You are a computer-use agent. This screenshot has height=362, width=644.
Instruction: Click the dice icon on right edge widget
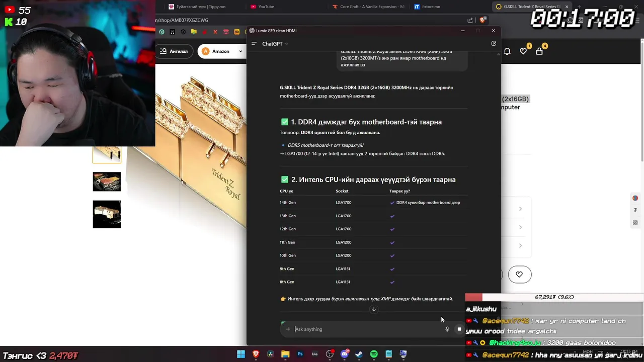coord(635,222)
